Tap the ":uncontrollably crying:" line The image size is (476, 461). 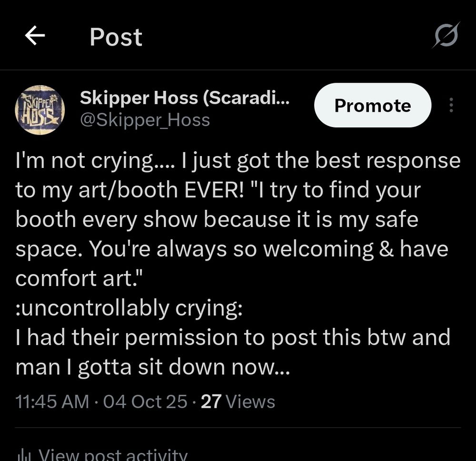point(129,308)
